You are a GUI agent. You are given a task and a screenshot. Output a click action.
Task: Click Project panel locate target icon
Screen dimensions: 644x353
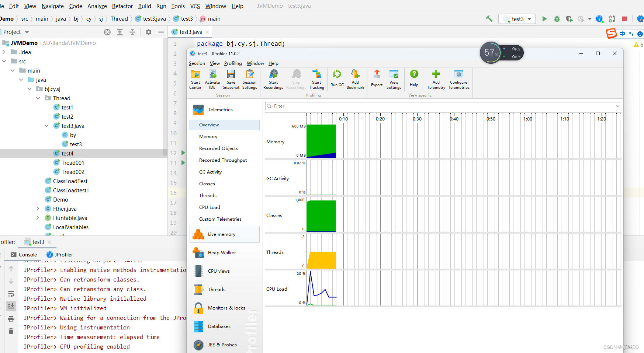[107, 32]
